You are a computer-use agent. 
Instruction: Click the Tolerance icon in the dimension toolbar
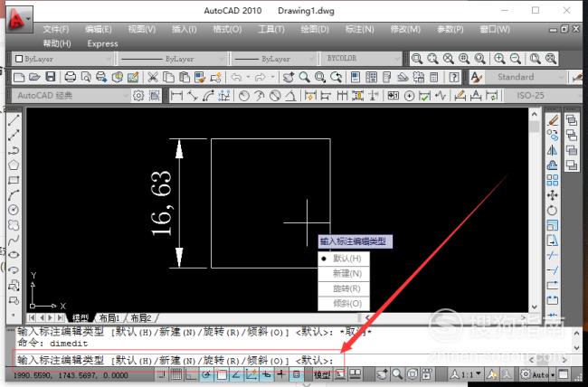tap(393, 96)
